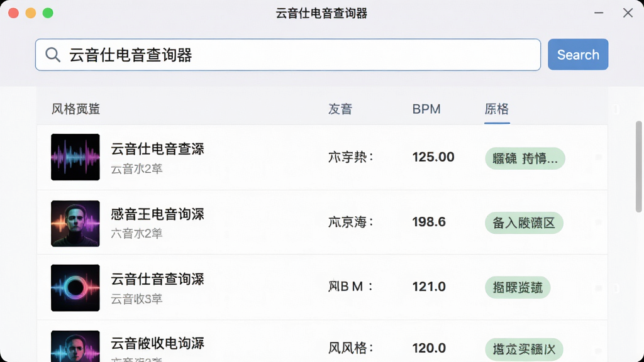Click the blue Search button
The image size is (644, 362).
(x=578, y=55)
